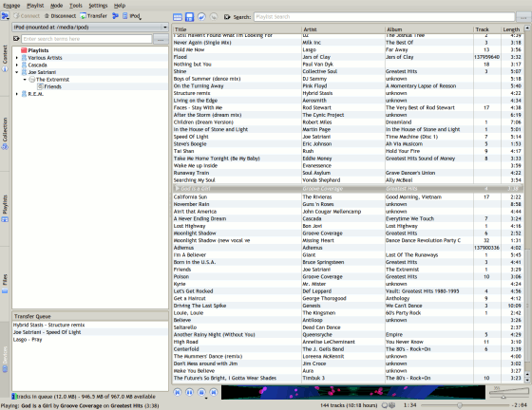Select the 'Runaway Train' playlist row
Screen dimensions: 532x410
point(348,173)
